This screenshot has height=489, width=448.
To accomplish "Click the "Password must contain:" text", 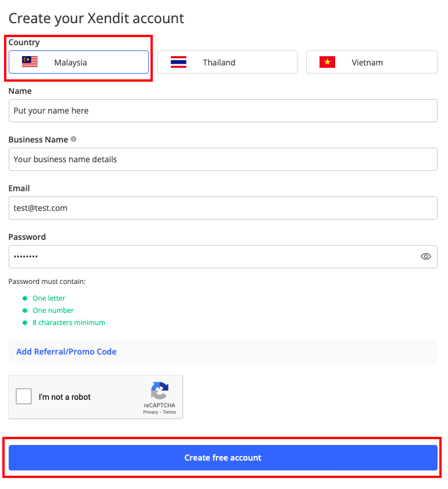I will 47,282.
